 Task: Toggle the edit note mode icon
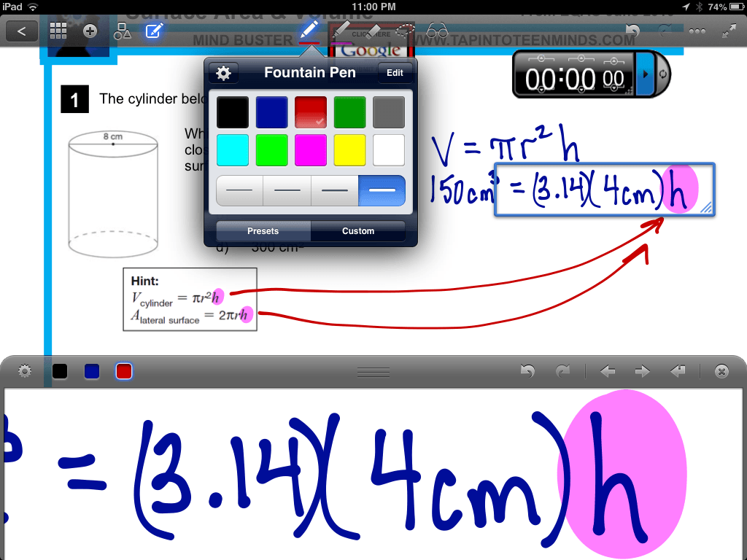[x=154, y=31]
